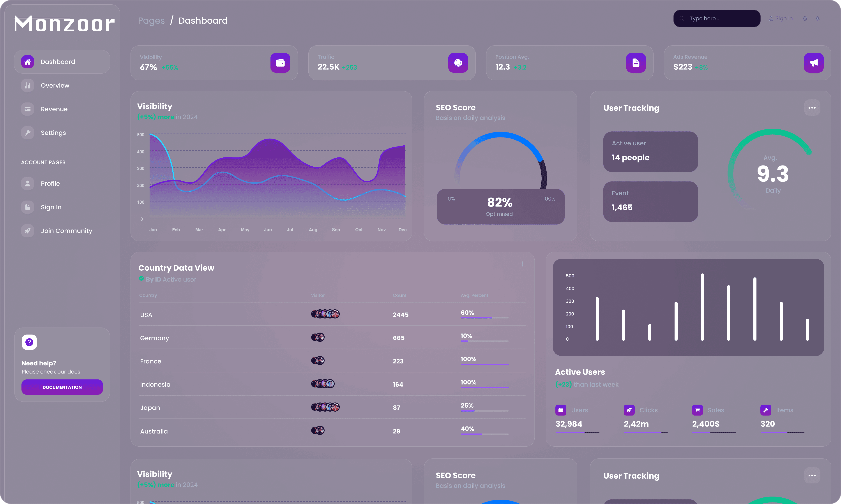Click the wallet icon in Visibility card
This screenshot has width=841, height=504.
point(280,63)
